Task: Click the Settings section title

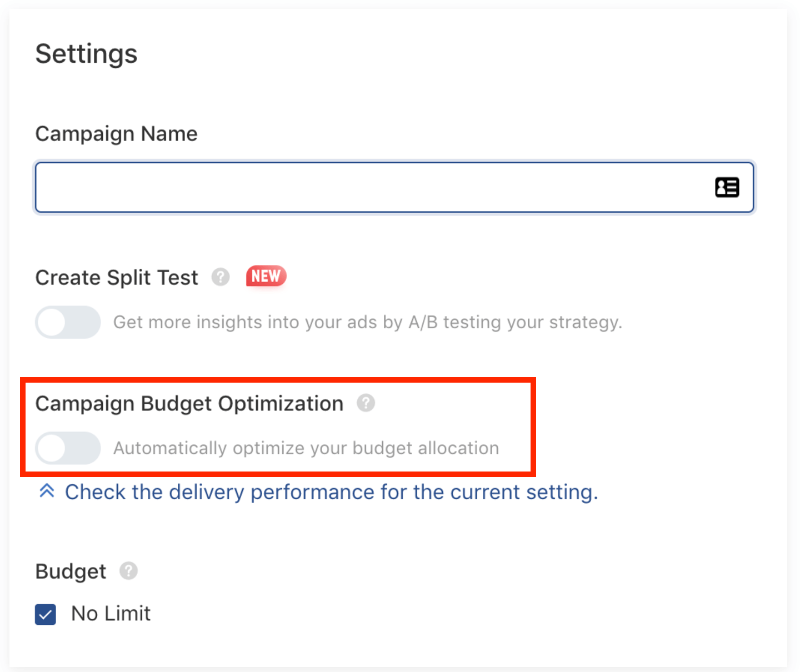Action: [86, 54]
